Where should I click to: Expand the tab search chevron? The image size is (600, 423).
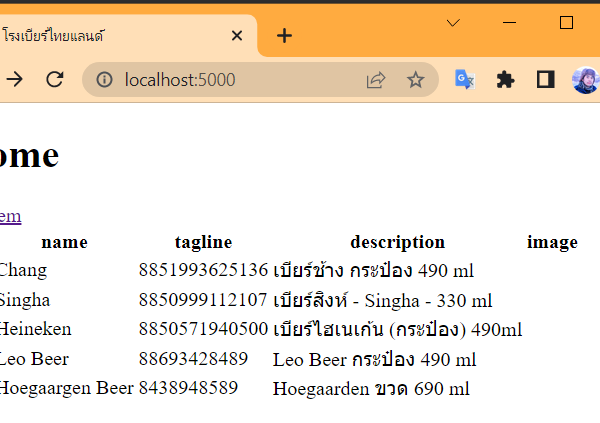point(453,22)
